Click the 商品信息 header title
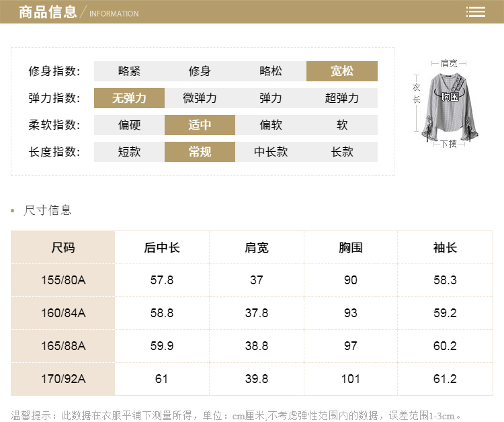This screenshot has height=422, width=504. [x=48, y=12]
